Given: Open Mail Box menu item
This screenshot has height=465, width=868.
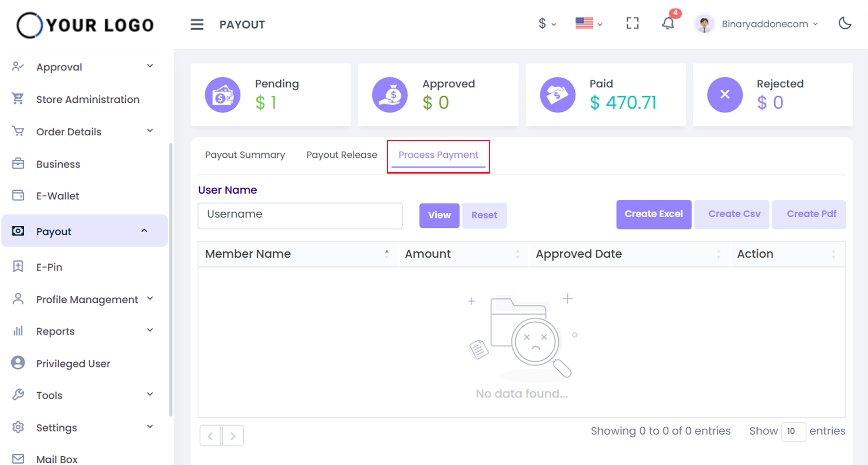Looking at the screenshot, I should [57, 459].
